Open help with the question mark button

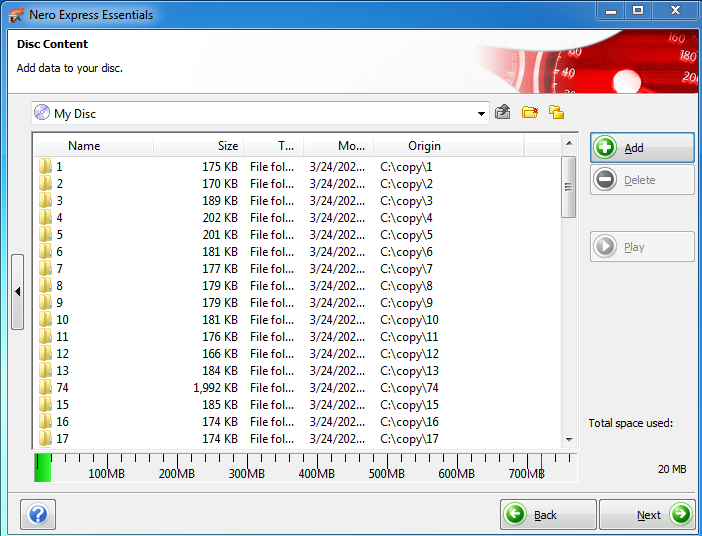point(38,515)
